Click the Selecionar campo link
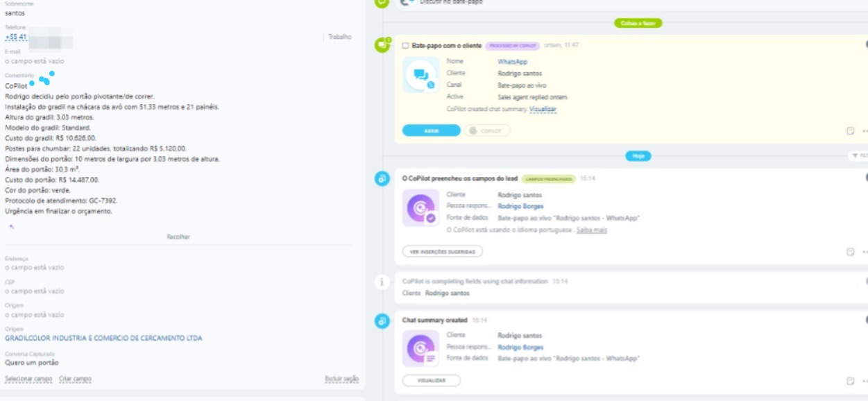Screen dimensions: 868x401 (28, 379)
